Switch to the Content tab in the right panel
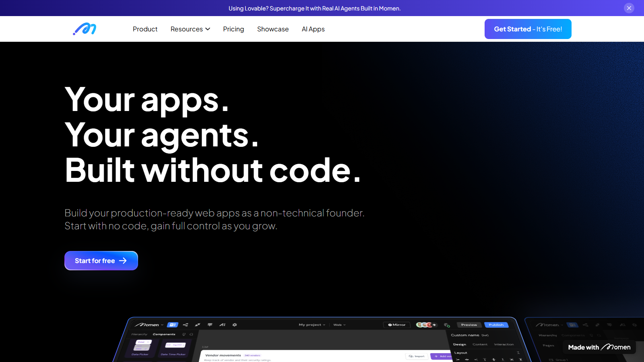This screenshot has height=362, width=644. [x=481, y=344]
